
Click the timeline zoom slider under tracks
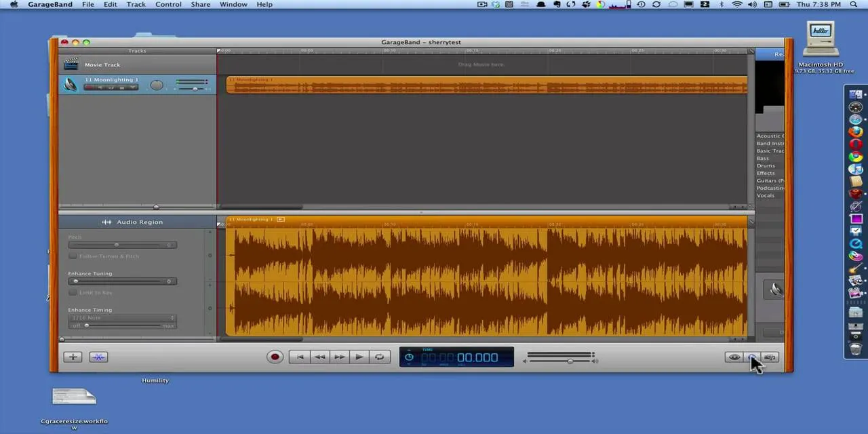[x=137, y=207]
